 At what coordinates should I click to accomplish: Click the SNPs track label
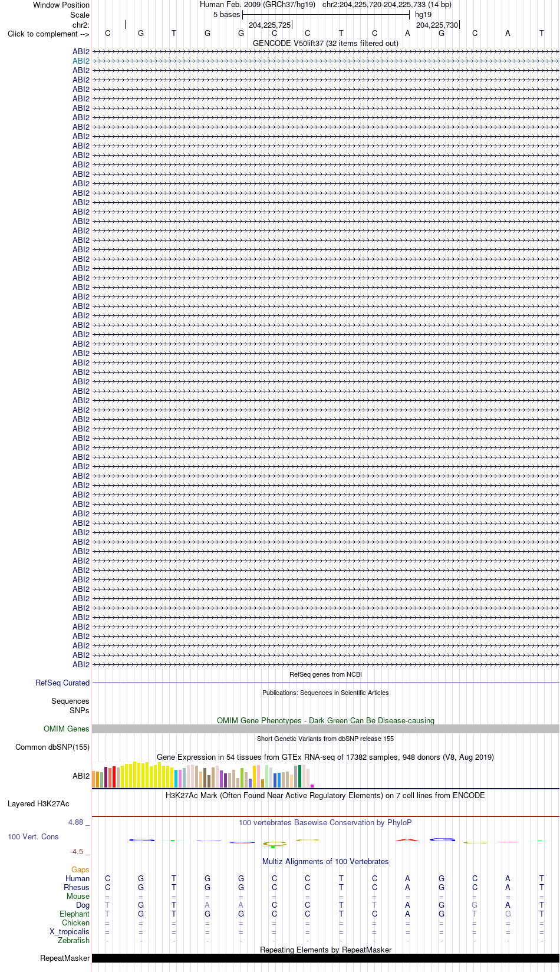(80, 710)
